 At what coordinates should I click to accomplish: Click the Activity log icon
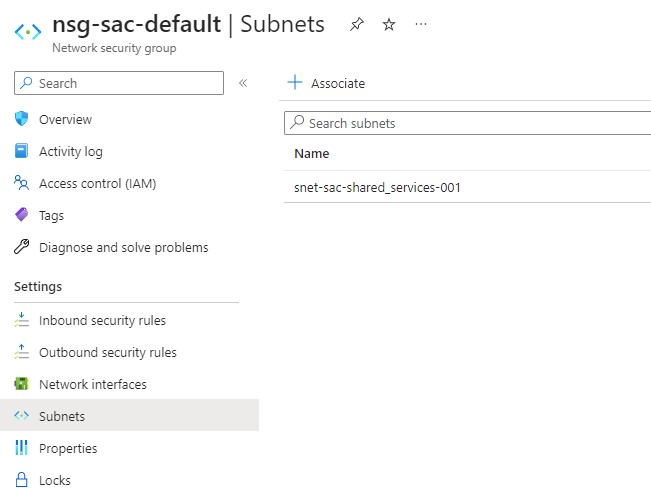21,151
